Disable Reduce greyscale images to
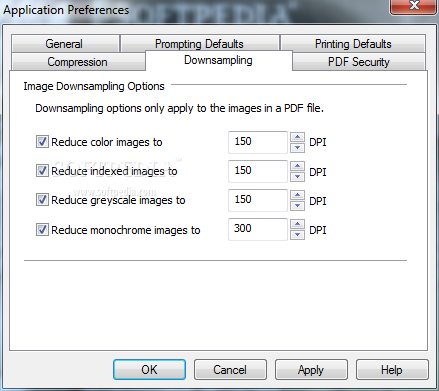This screenshot has height=391, width=439. coord(42,200)
